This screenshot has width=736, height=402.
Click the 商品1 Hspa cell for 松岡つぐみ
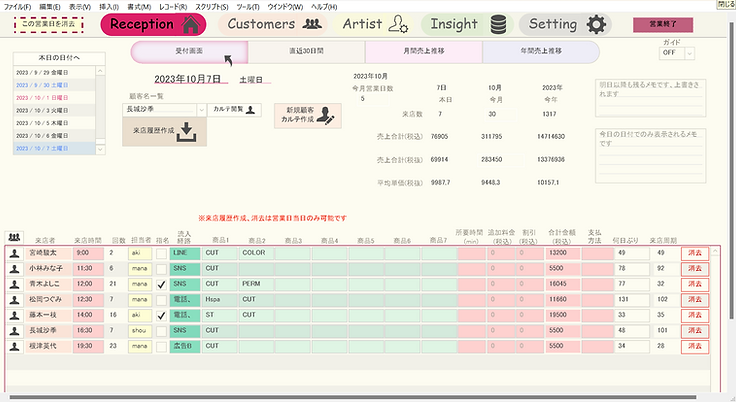point(220,300)
